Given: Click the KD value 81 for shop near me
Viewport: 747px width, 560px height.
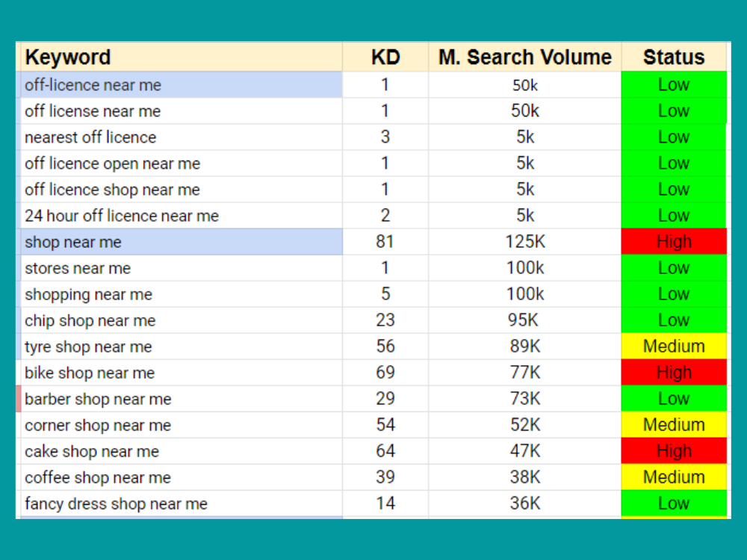Looking at the screenshot, I should tap(385, 241).
